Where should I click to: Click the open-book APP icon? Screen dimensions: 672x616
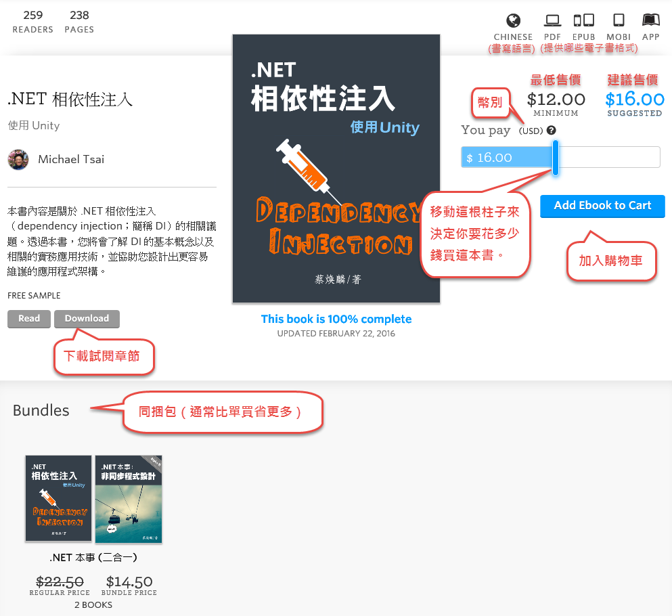pos(650,20)
